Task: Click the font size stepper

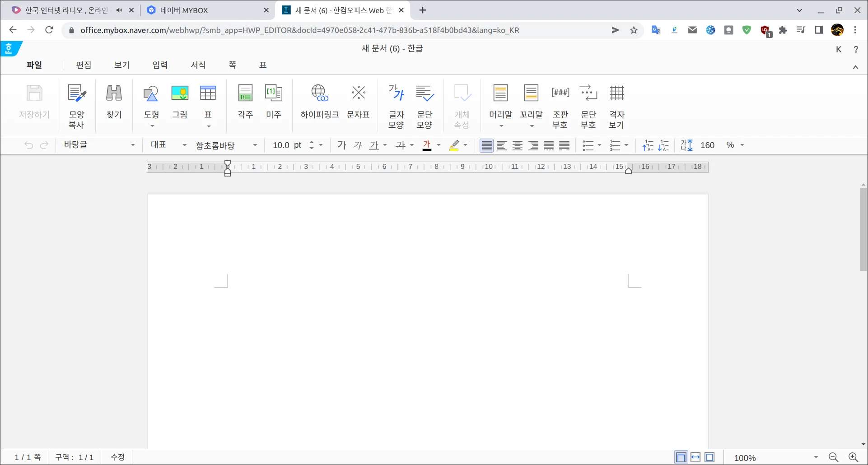Action: pos(311,145)
